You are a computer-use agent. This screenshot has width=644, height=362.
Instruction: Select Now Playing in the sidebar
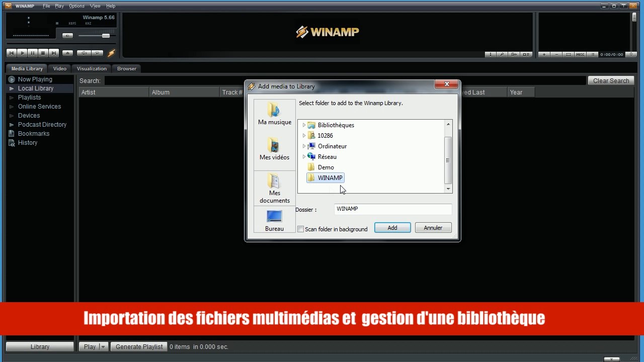[x=35, y=79]
